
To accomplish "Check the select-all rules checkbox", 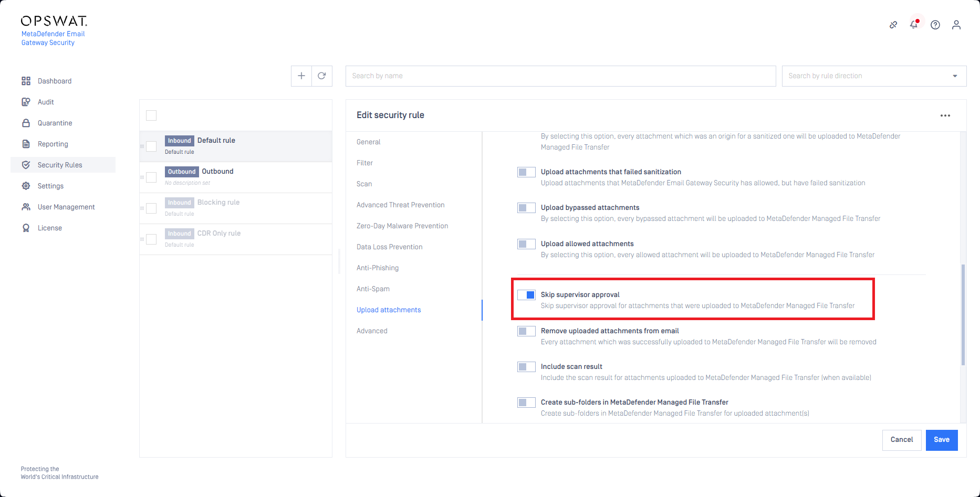I will pos(151,115).
